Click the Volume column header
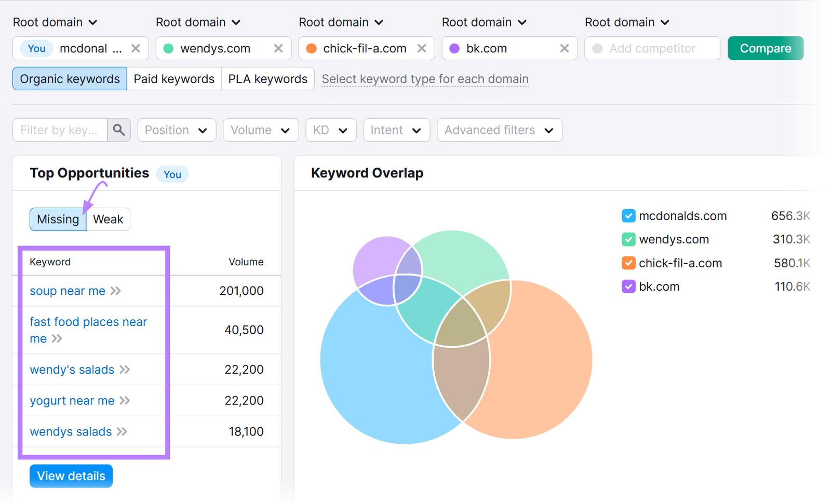This screenshot has width=831, height=504. pos(246,262)
